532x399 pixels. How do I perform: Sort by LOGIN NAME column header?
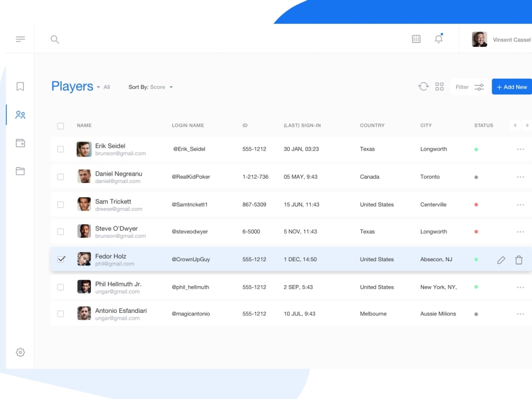tap(188, 126)
